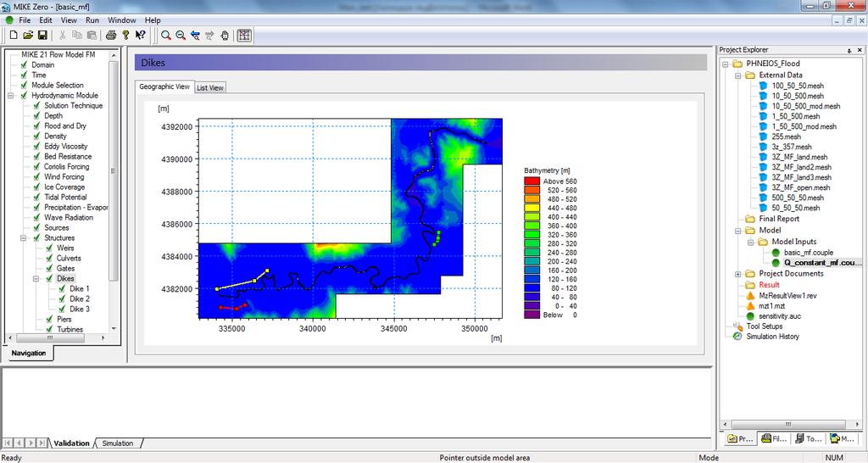Pin the Project Explorer panel
Viewport: 868px width, 463px height.
tap(849, 50)
